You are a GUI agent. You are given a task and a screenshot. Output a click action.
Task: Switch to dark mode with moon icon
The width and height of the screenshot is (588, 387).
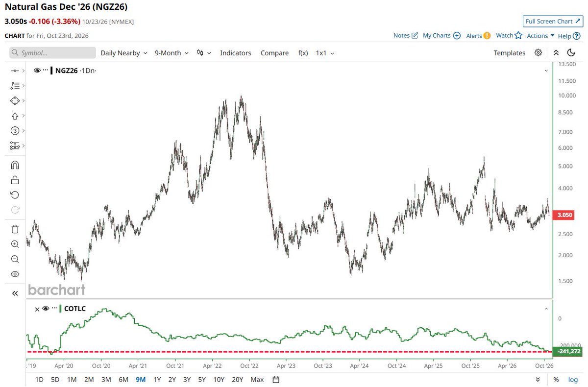coord(571,53)
